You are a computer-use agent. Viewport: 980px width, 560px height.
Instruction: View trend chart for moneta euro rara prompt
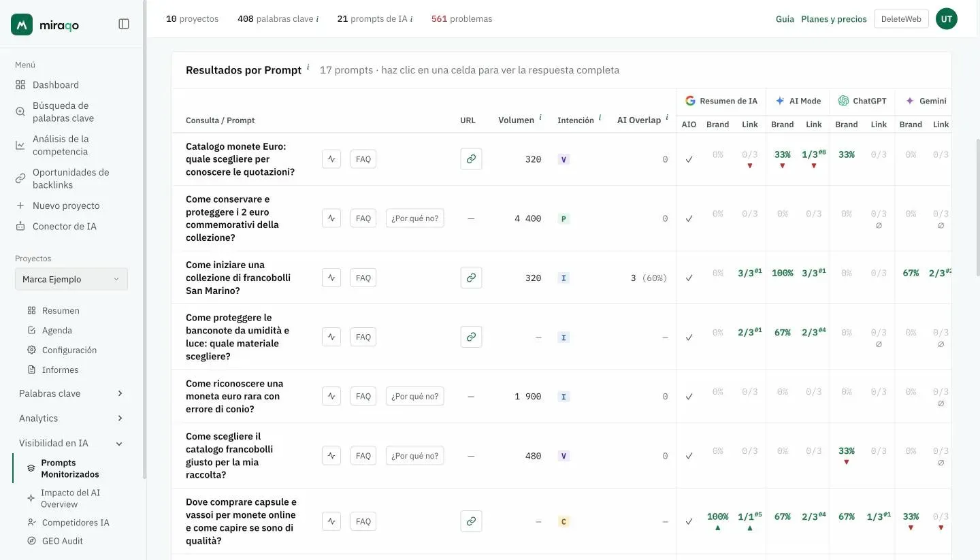331,396
